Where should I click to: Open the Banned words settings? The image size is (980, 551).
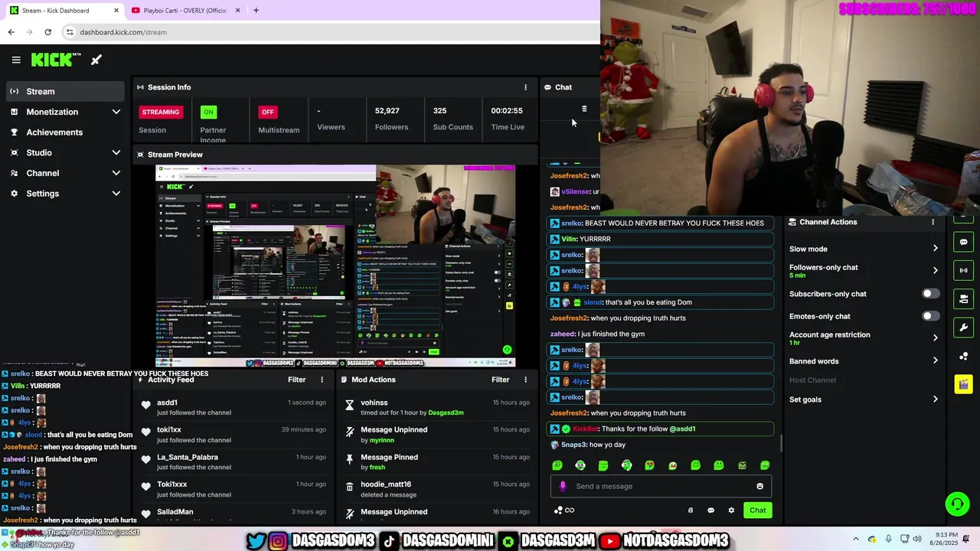point(863,361)
